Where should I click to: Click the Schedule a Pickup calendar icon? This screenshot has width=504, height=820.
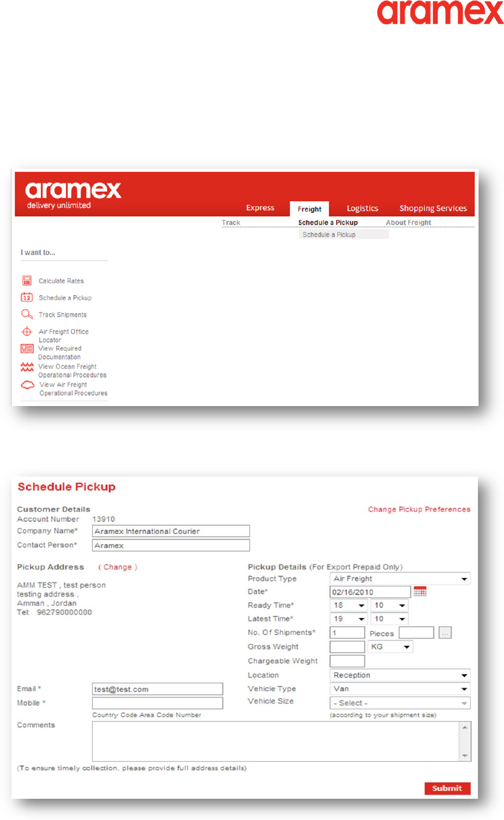pos(27,297)
